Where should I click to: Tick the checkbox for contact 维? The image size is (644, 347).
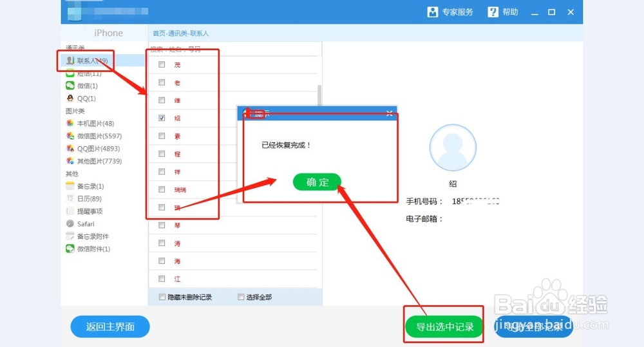pyautogui.click(x=162, y=100)
